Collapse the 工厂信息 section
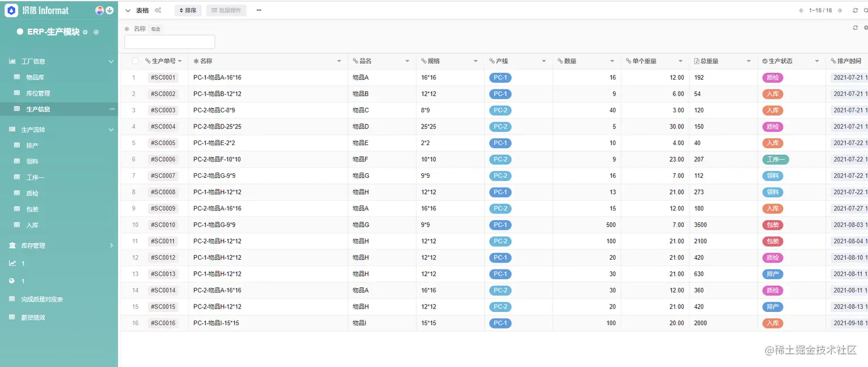Screen dimensions: 868x367 tap(111, 61)
